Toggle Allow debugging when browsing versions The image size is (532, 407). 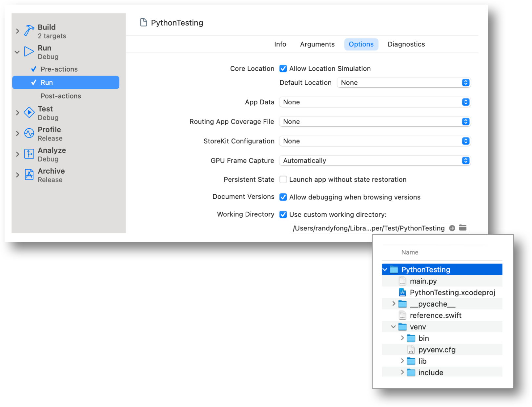pos(283,197)
